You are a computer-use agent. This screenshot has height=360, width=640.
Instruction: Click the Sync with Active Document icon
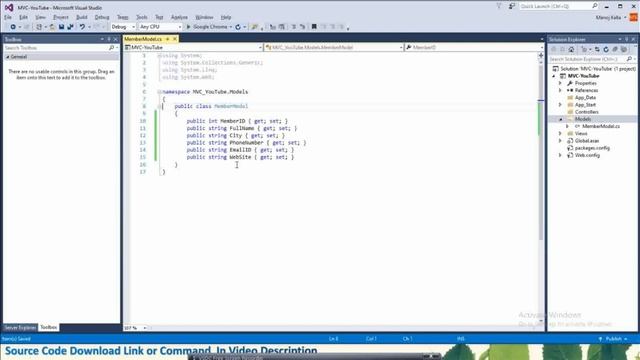coord(597,49)
